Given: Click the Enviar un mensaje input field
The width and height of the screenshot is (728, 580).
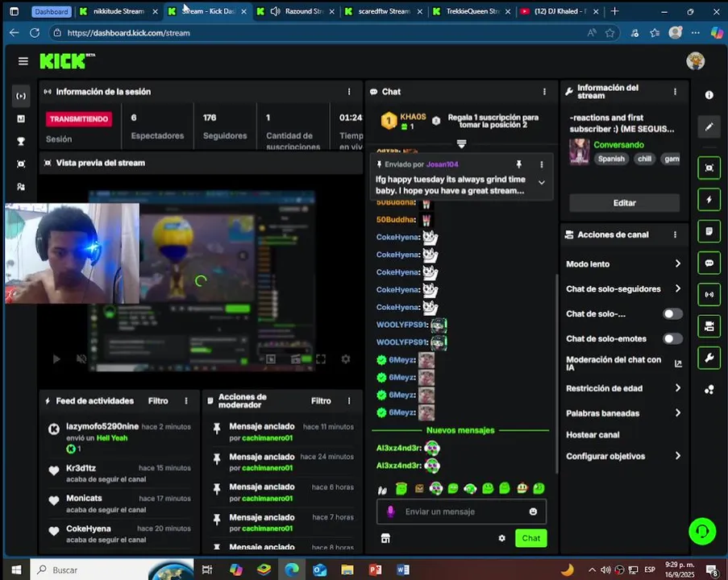Looking at the screenshot, I should click(x=461, y=512).
